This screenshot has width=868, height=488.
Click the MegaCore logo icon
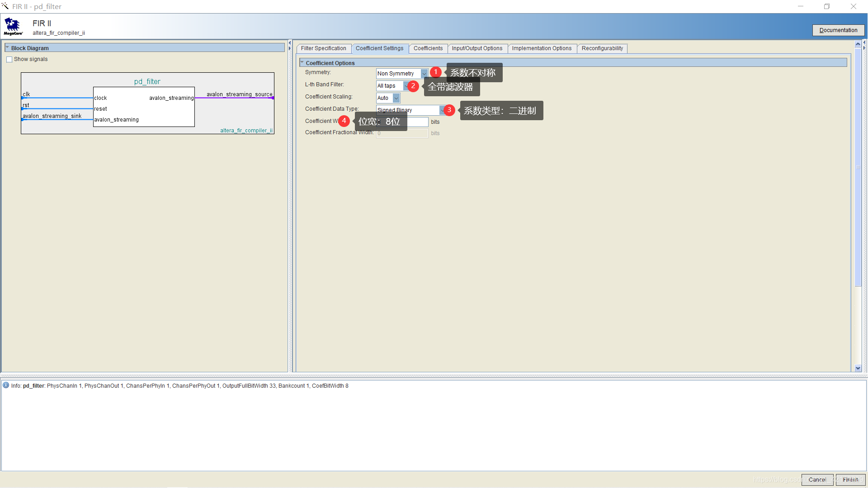click(x=13, y=26)
